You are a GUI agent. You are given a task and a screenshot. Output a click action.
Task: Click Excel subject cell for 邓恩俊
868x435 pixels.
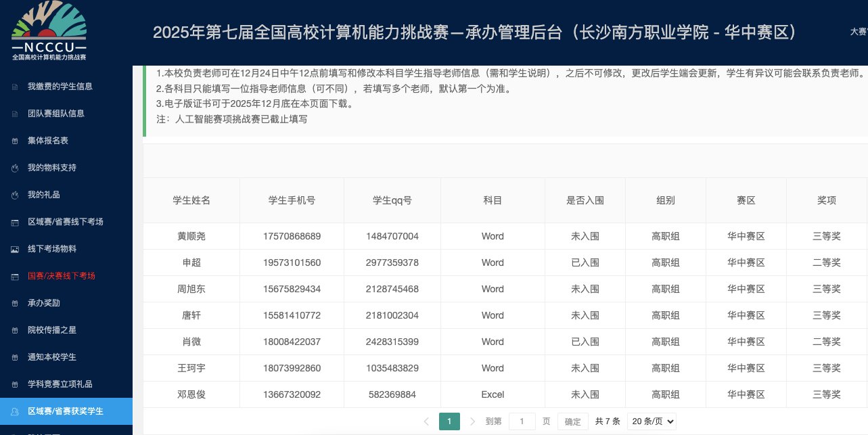coord(493,394)
